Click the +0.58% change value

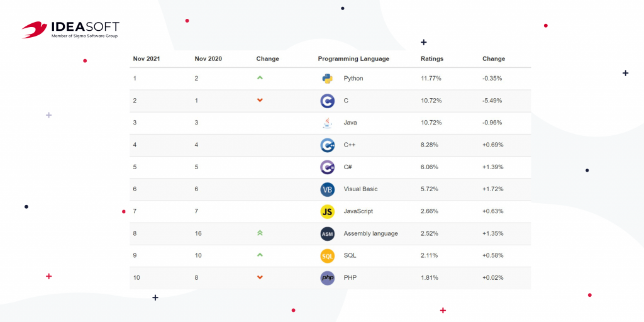492,256
